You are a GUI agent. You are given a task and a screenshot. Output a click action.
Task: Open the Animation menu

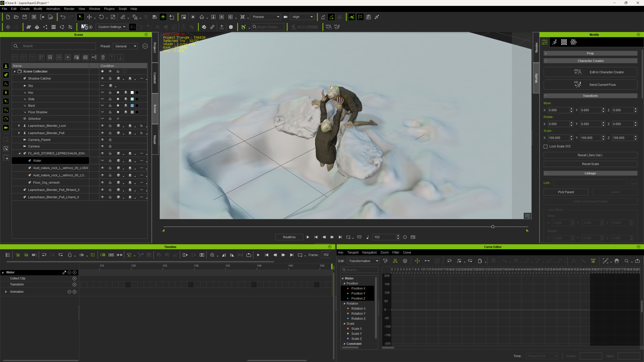(53, 9)
